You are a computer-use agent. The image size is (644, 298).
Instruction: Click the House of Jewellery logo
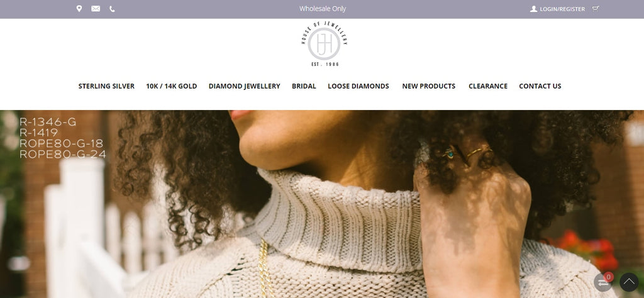pos(324,44)
